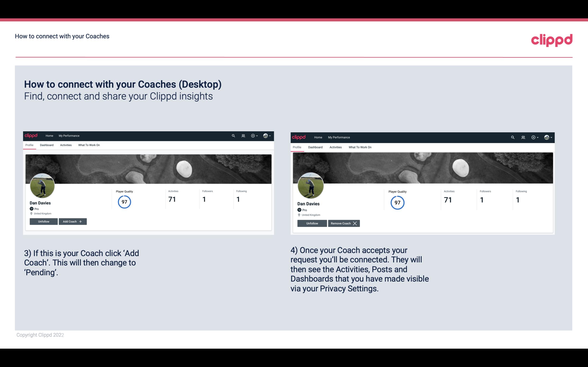The width and height of the screenshot is (588, 367).
Task: Click the search icon in right dashboard
Action: pos(512,137)
